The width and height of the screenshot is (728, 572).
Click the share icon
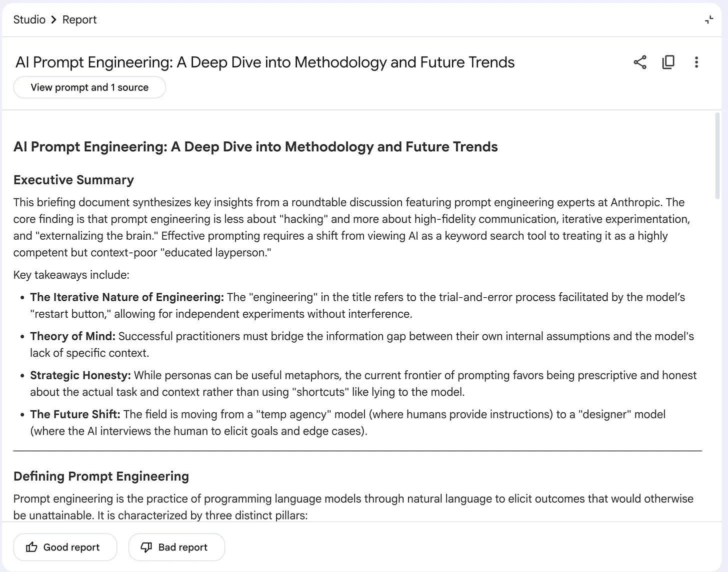640,62
